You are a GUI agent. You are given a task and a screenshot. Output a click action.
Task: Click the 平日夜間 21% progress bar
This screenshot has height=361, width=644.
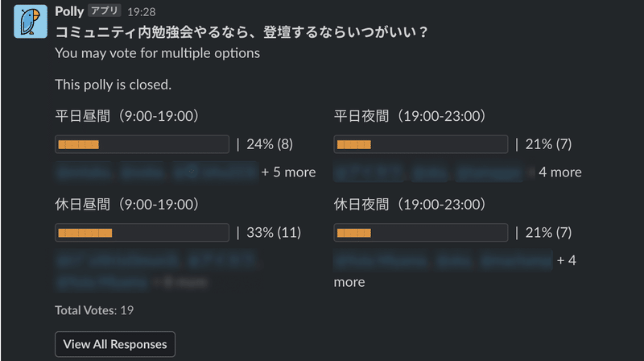pos(420,144)
